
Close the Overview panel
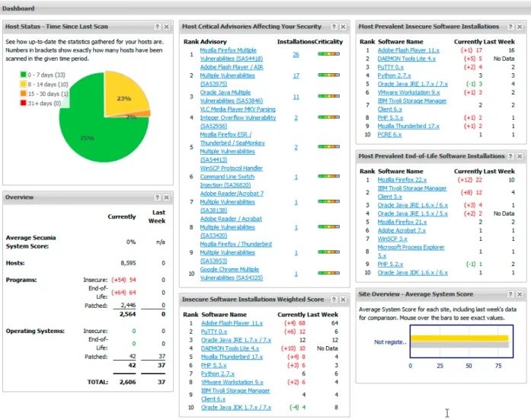point(167,197)
